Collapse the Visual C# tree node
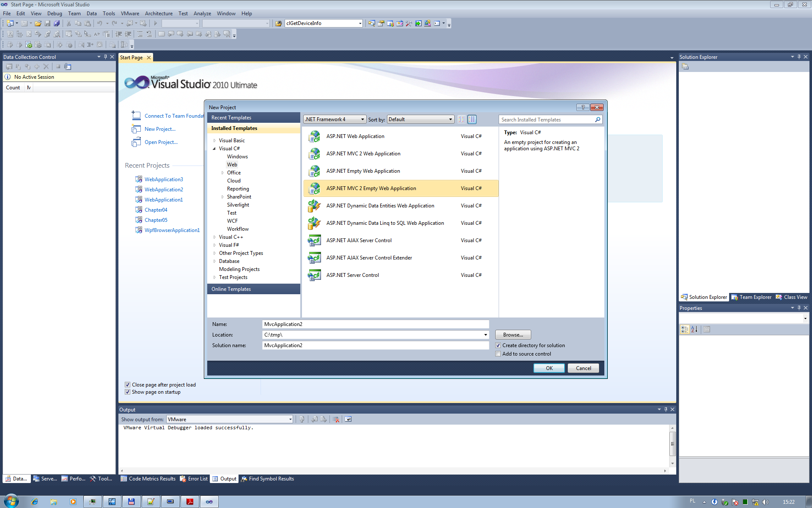Screen dimensions: 812x508 pyautogui.click(x=214, y=149)
